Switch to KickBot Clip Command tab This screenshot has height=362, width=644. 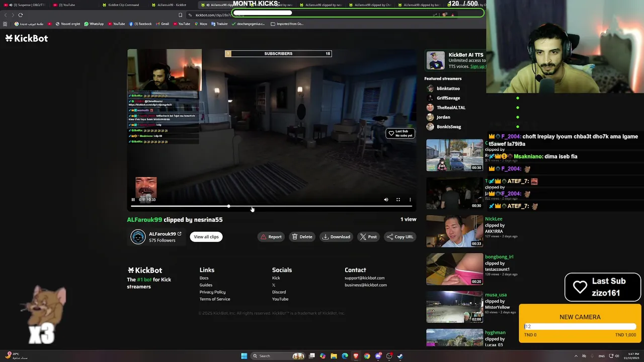coord(123,5)
